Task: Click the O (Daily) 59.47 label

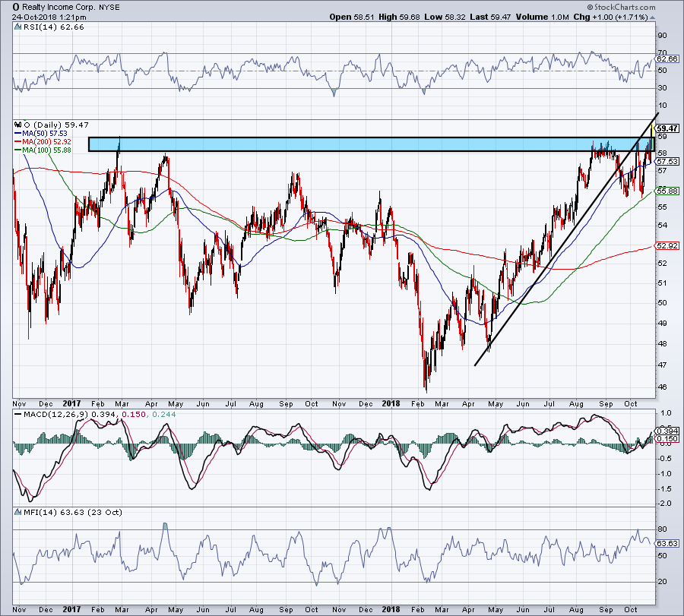Action: click(56, 125)
